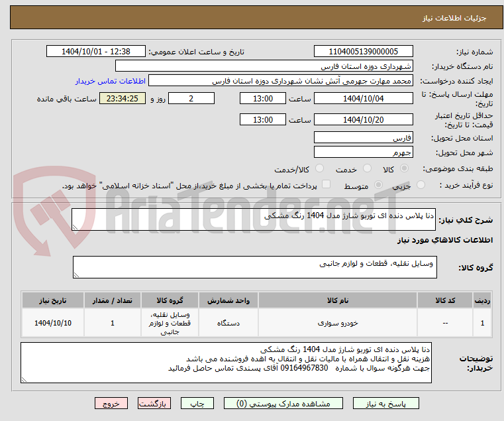Click the price validity date 1404/10/20
This screenshot has width=504, height=421.
click(363, 119)
